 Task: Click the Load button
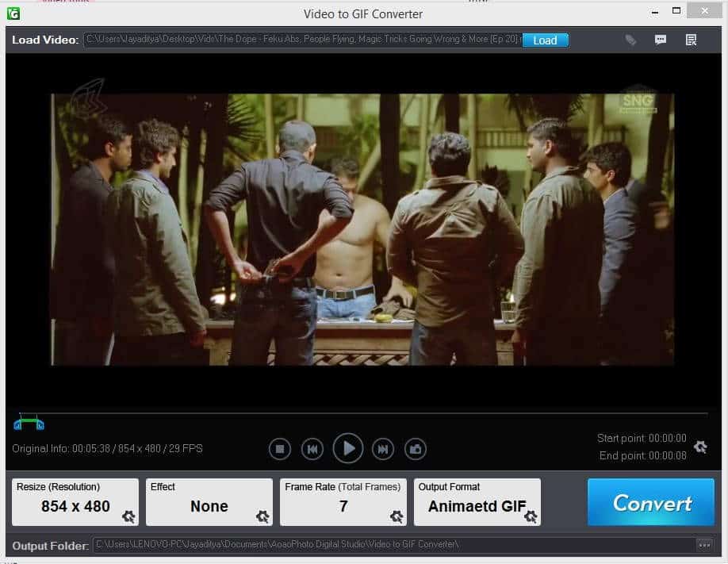545,40
